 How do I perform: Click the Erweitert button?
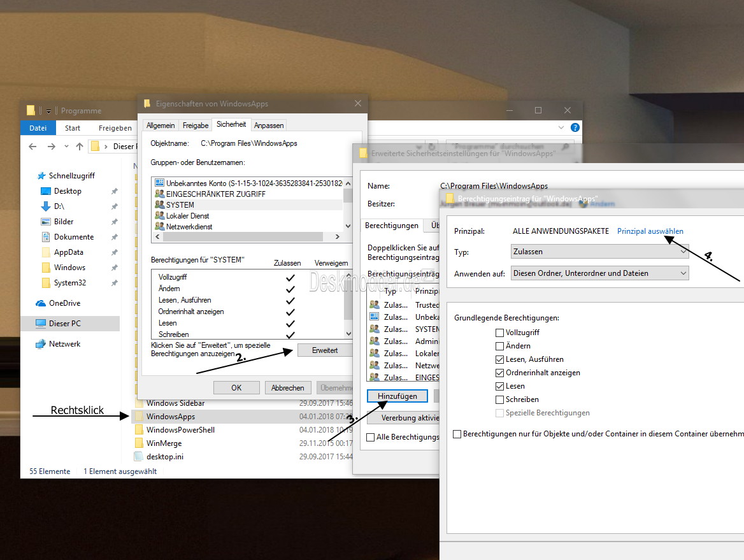[x=325, y=350]
